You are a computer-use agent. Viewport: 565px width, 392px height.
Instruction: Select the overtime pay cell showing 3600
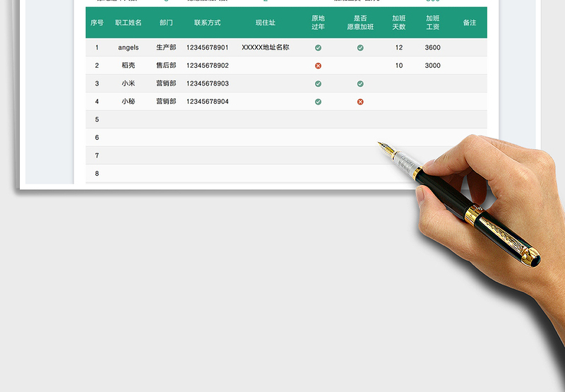pyautogui.click(x=433, y=48)
